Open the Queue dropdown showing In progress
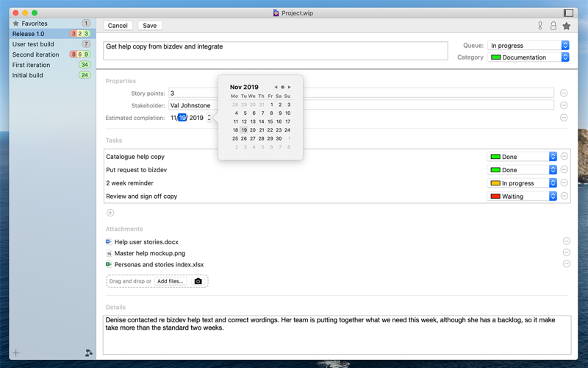This screenshot has width=588, height=368. click(x=528, y=46)
